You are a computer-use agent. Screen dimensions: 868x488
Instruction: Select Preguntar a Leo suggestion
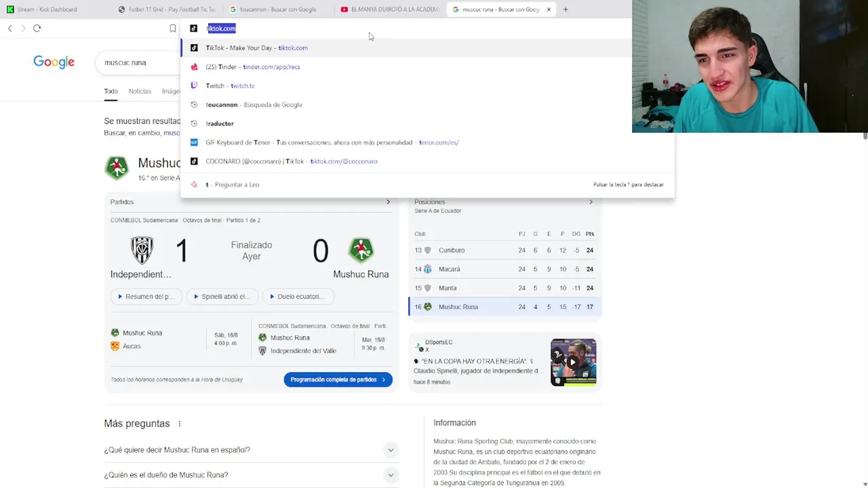click(427, 184)
